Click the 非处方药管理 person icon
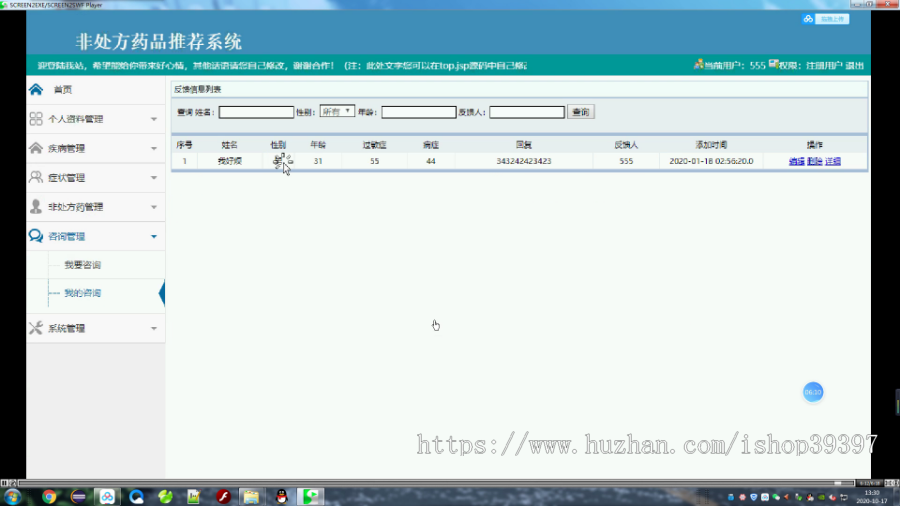Image resolution: width=900 pixels, height=506 pixels. (x=36, y=207)
